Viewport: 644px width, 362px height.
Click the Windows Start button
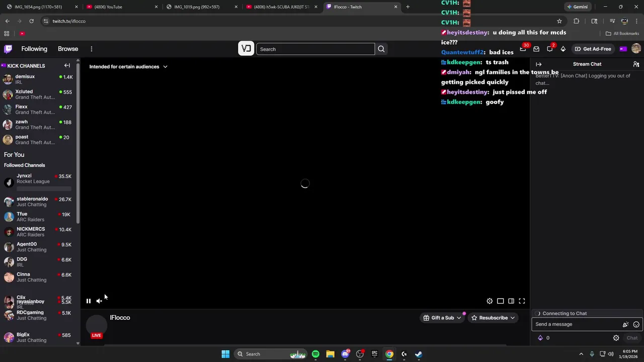pyautogui.click(x=225, y=354)
